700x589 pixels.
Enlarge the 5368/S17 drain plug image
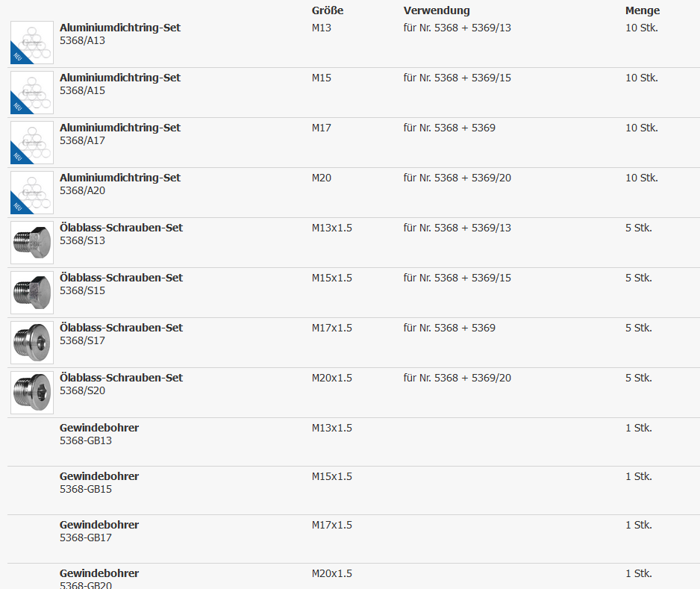pyautogui.click(x=32, y=343)
